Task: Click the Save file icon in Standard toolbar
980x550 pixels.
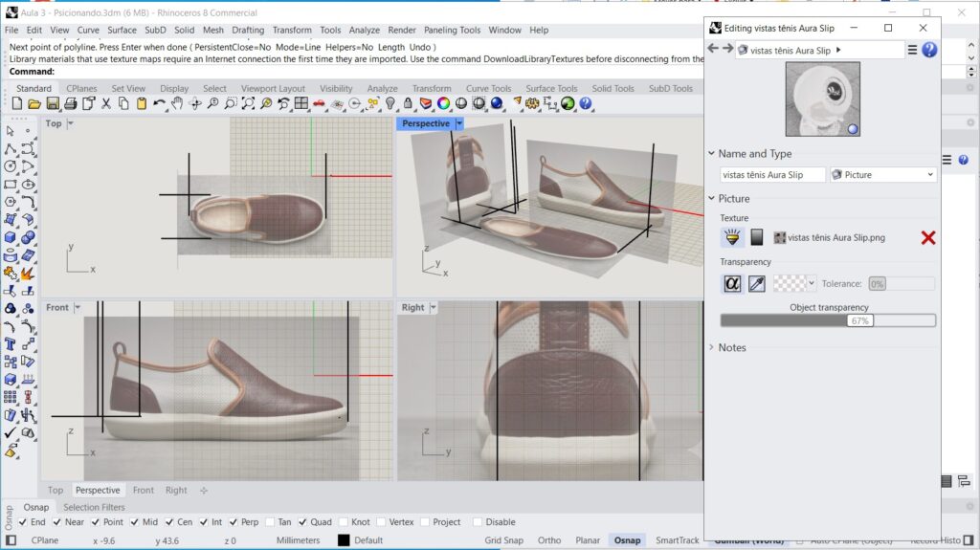Action: [53, 103]
